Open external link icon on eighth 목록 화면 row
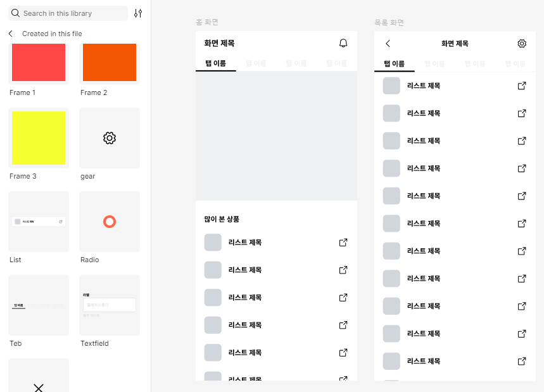The image size is (544, 392). (522, 279)
